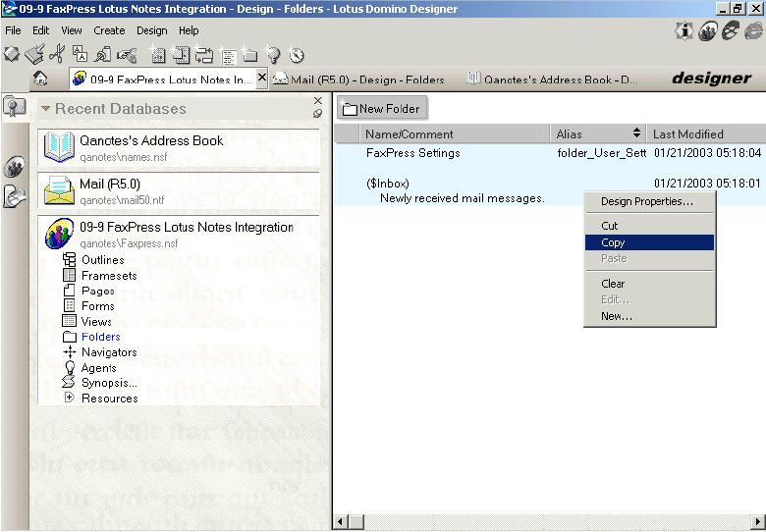766x532 pixels.
Task: Click the horizontal scrollbar right arrow
Action: [x=758, y=523]
